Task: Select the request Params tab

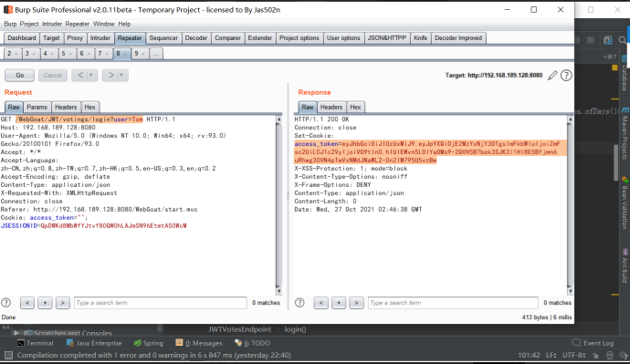Action: pos(37,107)
